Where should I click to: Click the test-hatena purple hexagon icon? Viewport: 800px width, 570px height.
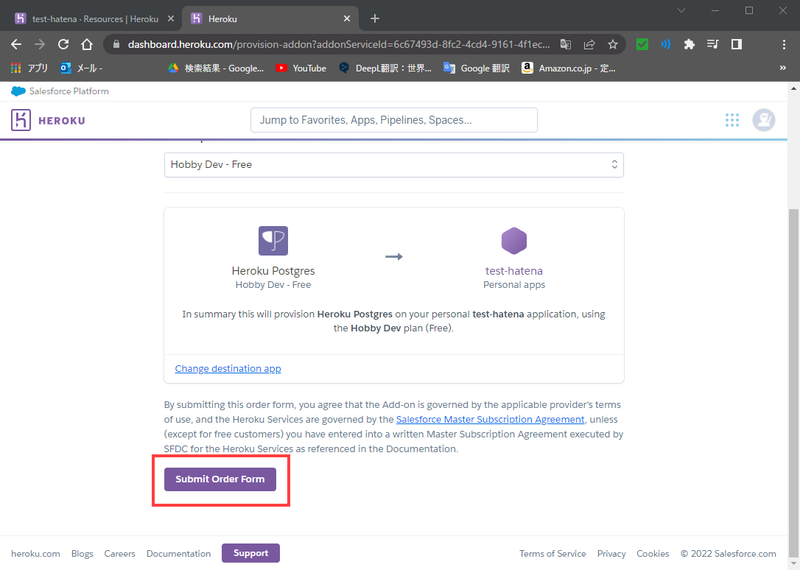[x=514, y=240]
